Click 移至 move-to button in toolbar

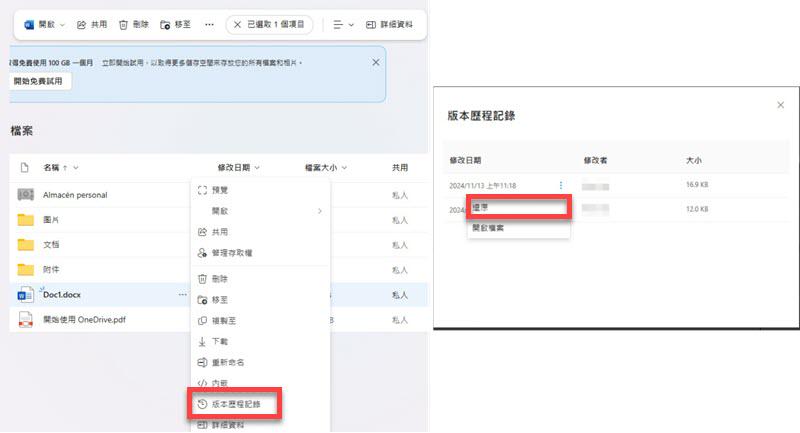click(175, 23)
